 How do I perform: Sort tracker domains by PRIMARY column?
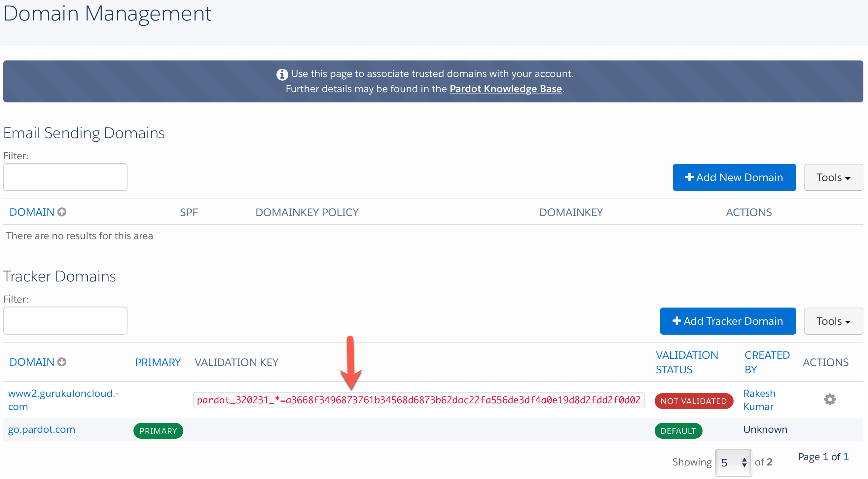point(158,362)
